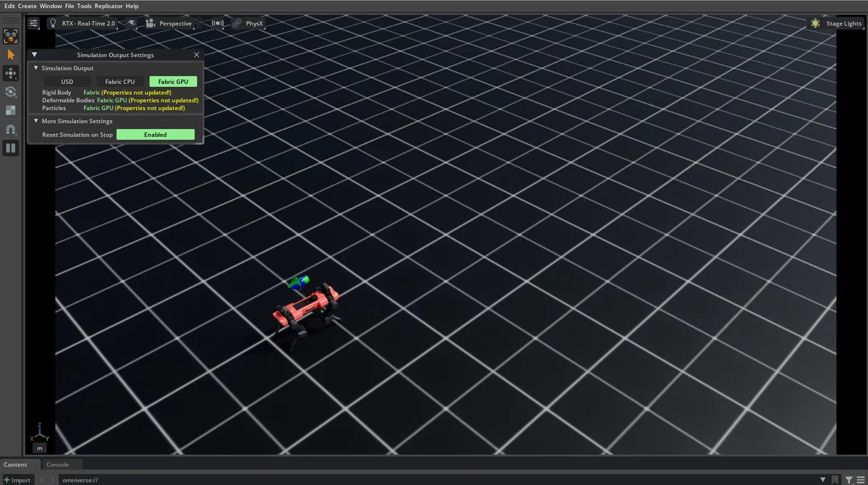Open the viewport settings sliders icon
This screenshot has width=868, height=485.
click(34, 23)
